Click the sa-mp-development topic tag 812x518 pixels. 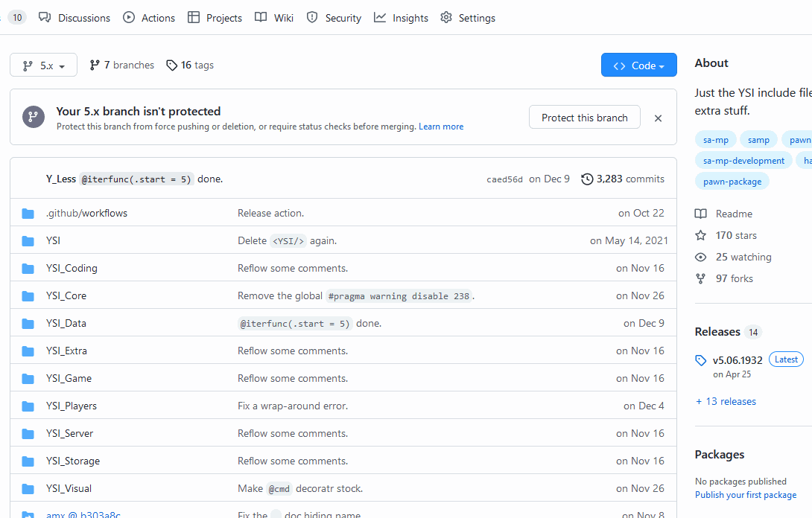coord(743,161)
